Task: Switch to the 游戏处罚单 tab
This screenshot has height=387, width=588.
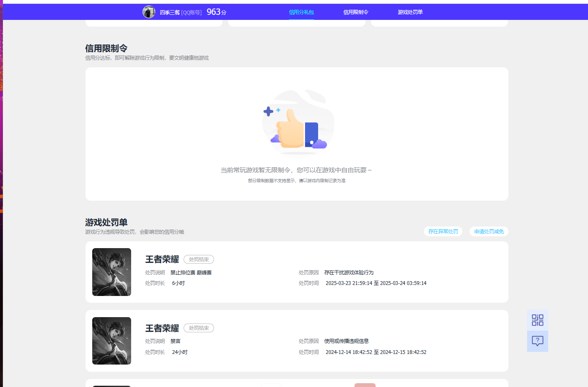Action: (410, 12)
